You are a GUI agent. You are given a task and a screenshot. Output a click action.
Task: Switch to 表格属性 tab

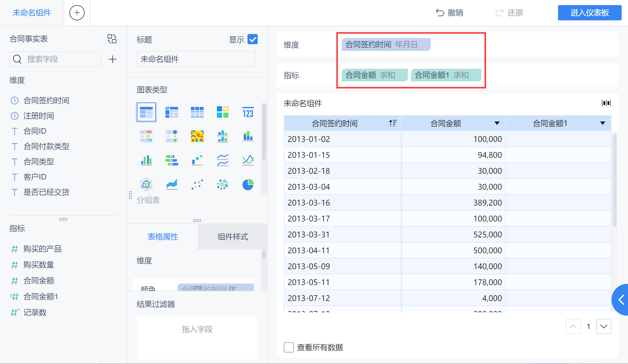(163, 236)
